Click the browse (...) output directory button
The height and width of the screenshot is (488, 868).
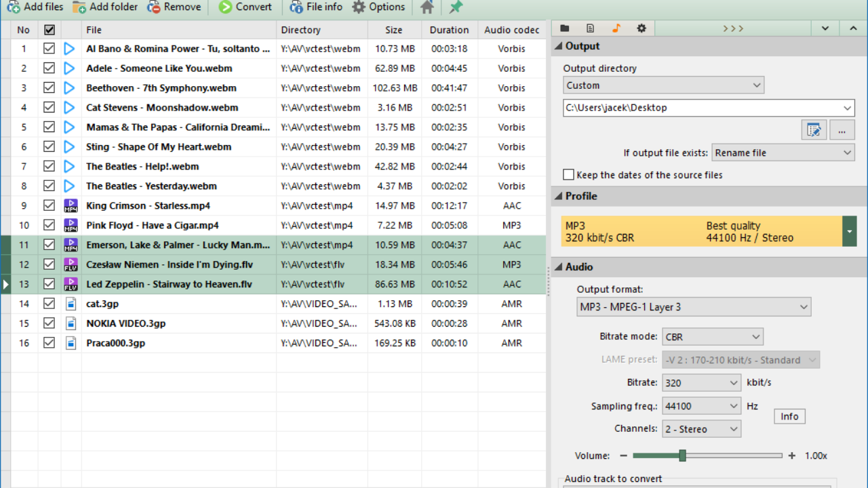(x=842, y=130)
